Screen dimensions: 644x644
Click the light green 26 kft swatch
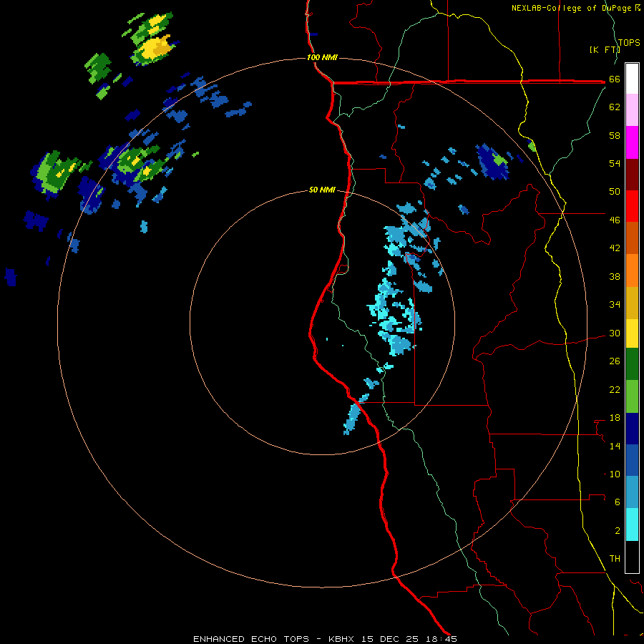click(x=632, y=396)
